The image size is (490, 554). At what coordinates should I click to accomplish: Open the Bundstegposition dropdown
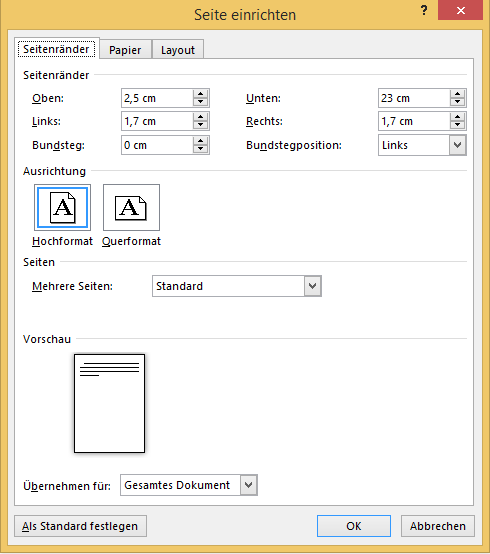coord(457,145)
